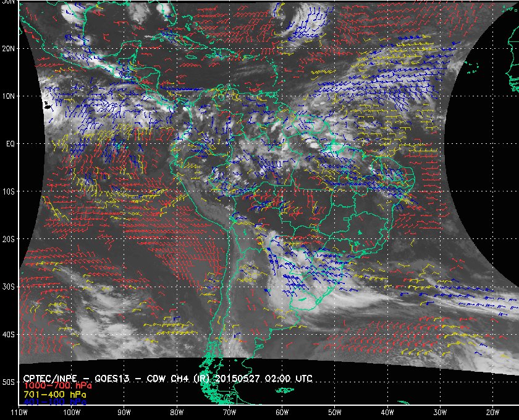519x420 pixels.
Task: Select the blue 401-100 hPa legend entry
Action: (x=54, y=402)
